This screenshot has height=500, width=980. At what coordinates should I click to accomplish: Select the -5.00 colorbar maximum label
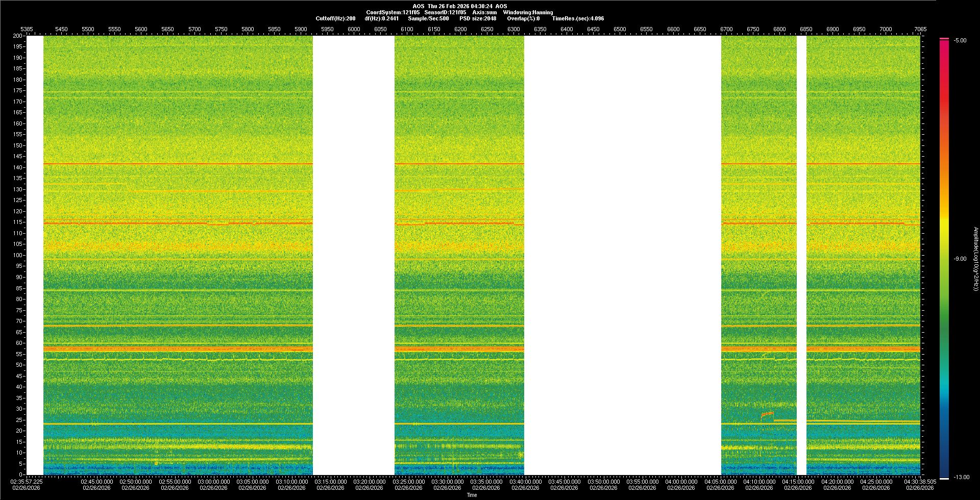[960, 40]
